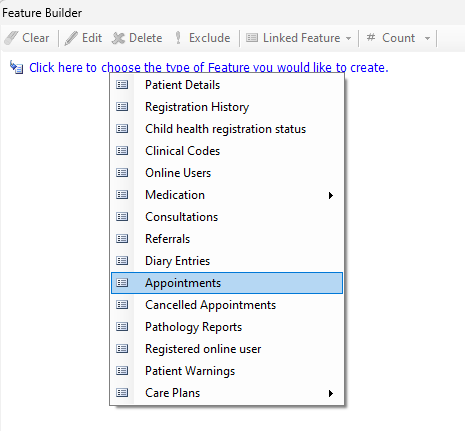Image resolution: width=465 pixels, height=431 pixels.
Task: Click the Exclude exclamation icon
Action: 178,38
